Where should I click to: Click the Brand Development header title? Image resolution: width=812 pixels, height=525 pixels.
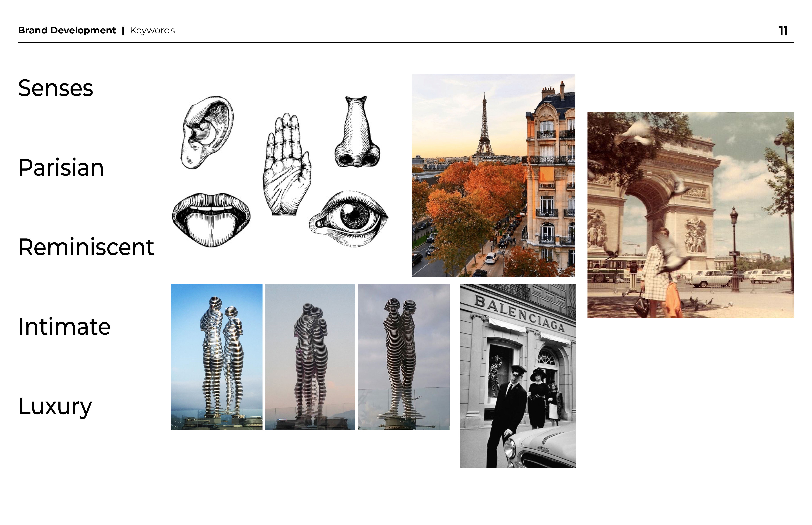point(67,30)
